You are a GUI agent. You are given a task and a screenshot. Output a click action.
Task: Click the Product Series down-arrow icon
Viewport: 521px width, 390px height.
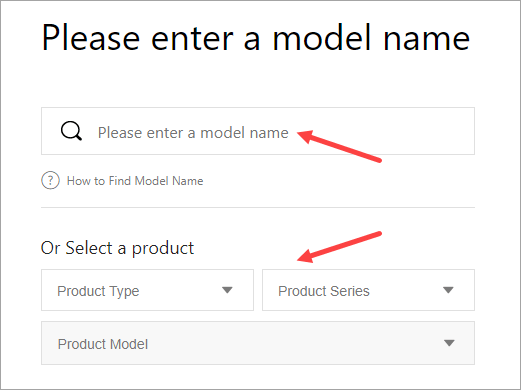coord(448,290)
